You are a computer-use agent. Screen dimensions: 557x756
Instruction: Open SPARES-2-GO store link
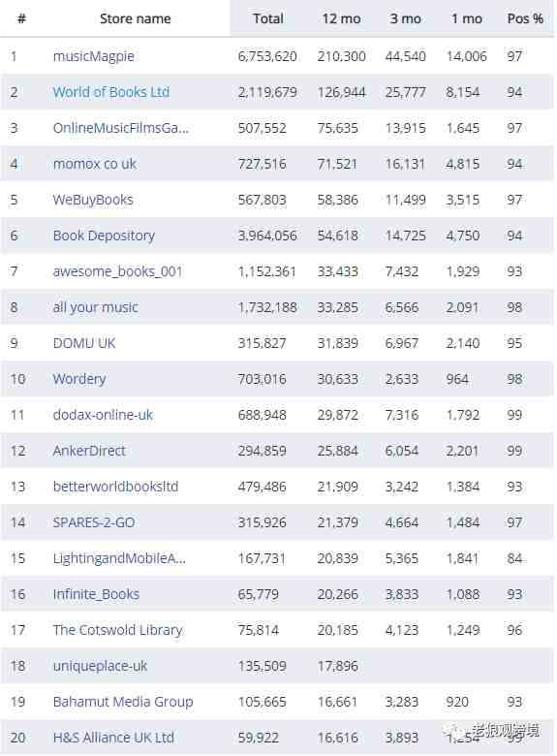point(94,522)
